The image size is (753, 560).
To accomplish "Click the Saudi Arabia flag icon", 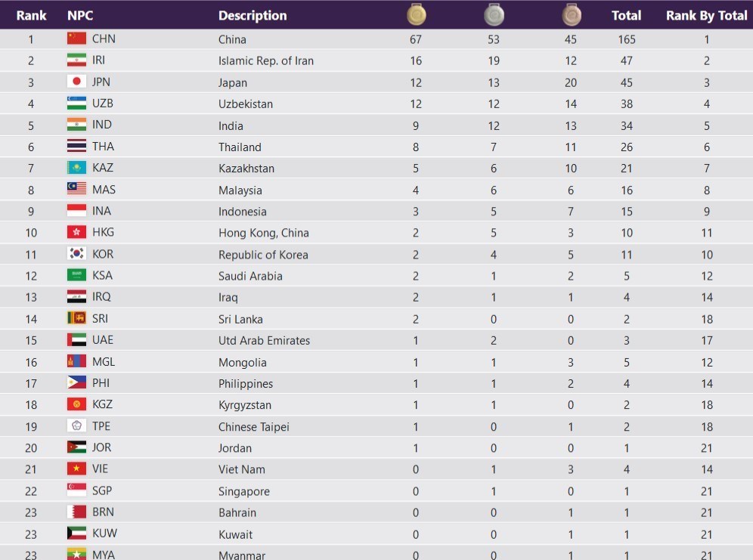I will (x=76, y=275).
